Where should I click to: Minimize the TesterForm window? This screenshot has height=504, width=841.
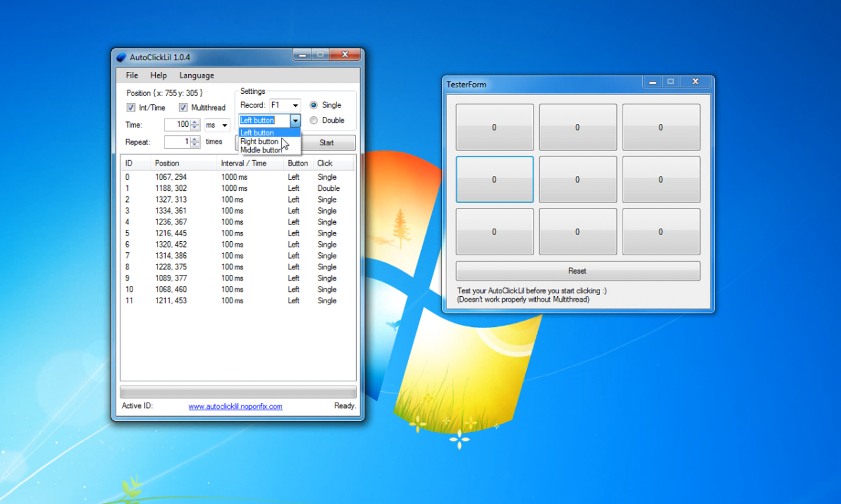(653, 82)
